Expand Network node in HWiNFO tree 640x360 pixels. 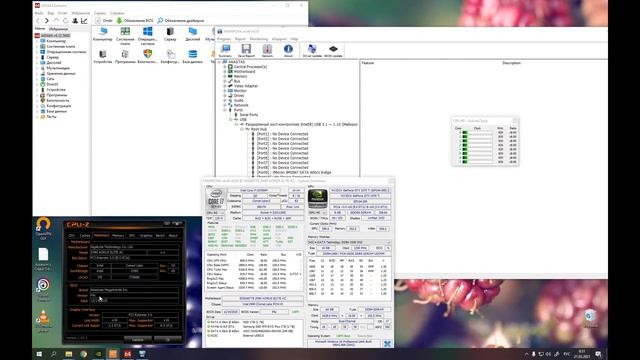[x=225, y=105]
